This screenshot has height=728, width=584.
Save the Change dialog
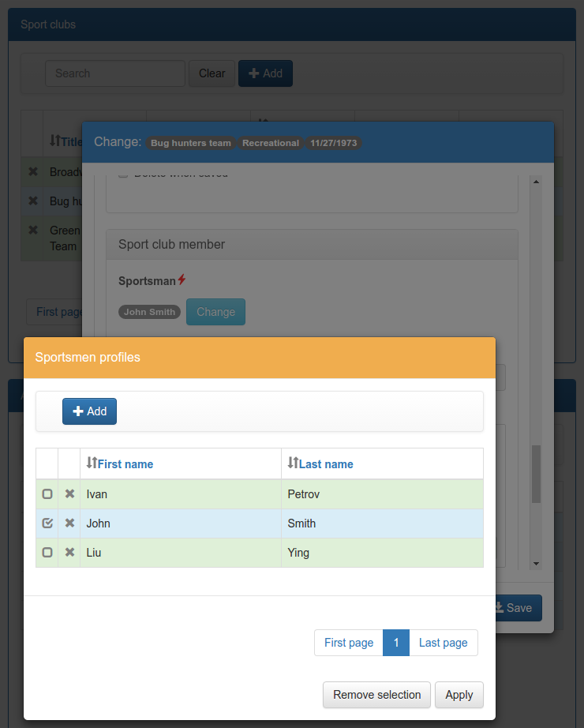tap(518, 608)
